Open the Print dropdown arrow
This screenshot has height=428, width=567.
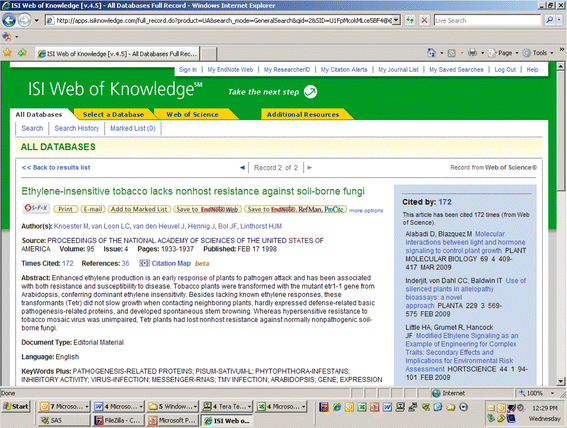[x=482, y=53]
